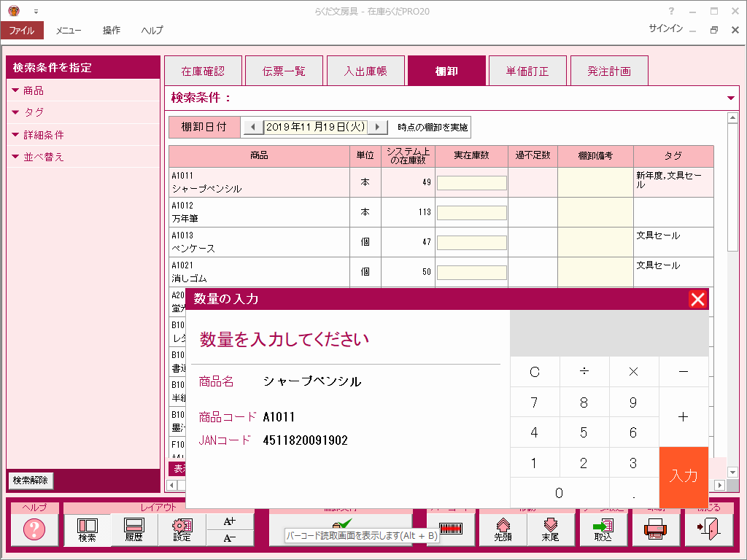Image resolution: width=747 pixels, height=560 pixels.
Task: Click 実在庫数 field for 万年筆
Action: point(471,213)
